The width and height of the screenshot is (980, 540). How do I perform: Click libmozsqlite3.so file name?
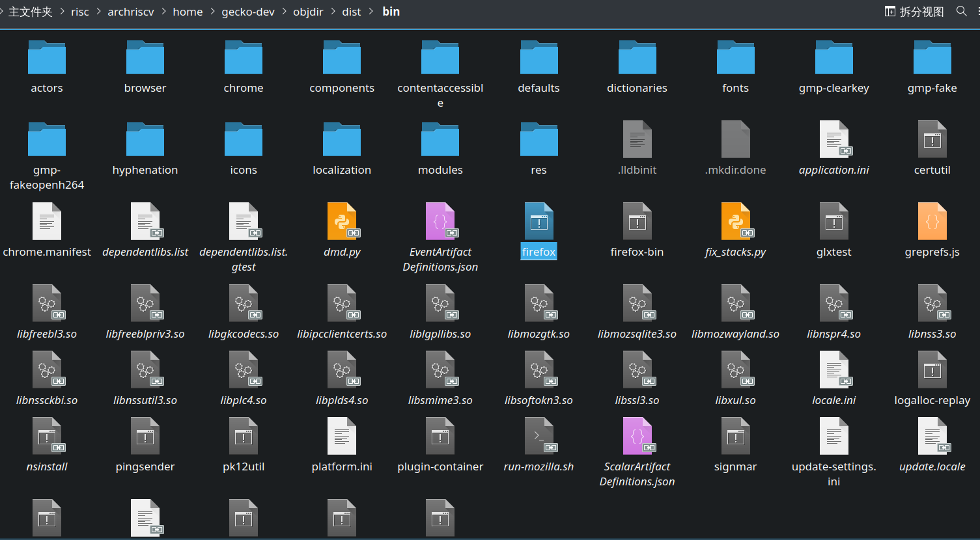point(637,334)
